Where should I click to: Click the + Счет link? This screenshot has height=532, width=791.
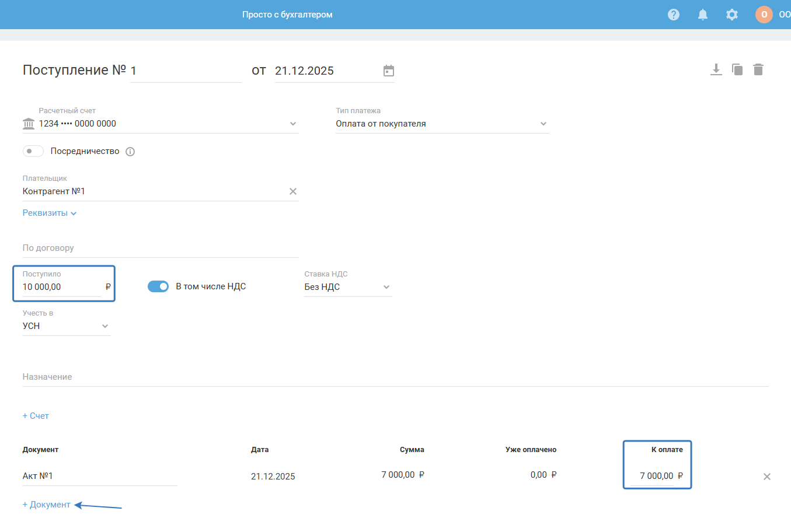[x=36, y=416]
